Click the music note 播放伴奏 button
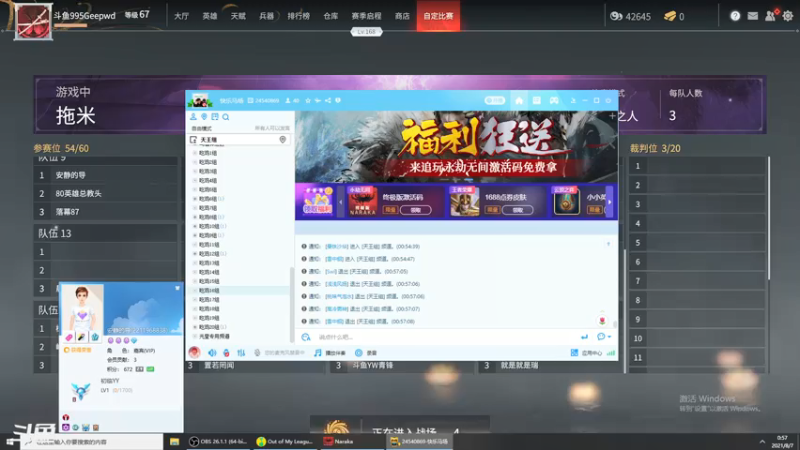 (330, 353)
